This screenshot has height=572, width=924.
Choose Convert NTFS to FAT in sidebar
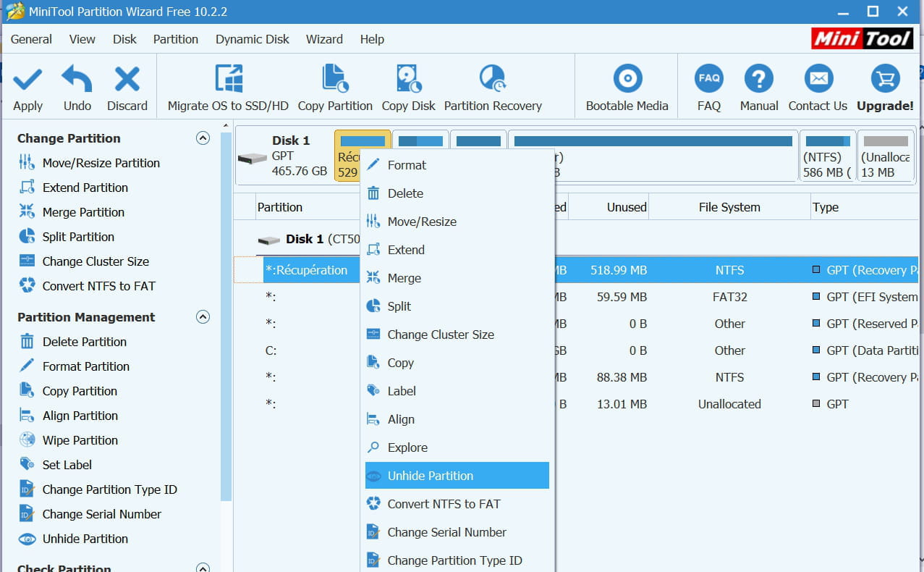coord(98,286)
